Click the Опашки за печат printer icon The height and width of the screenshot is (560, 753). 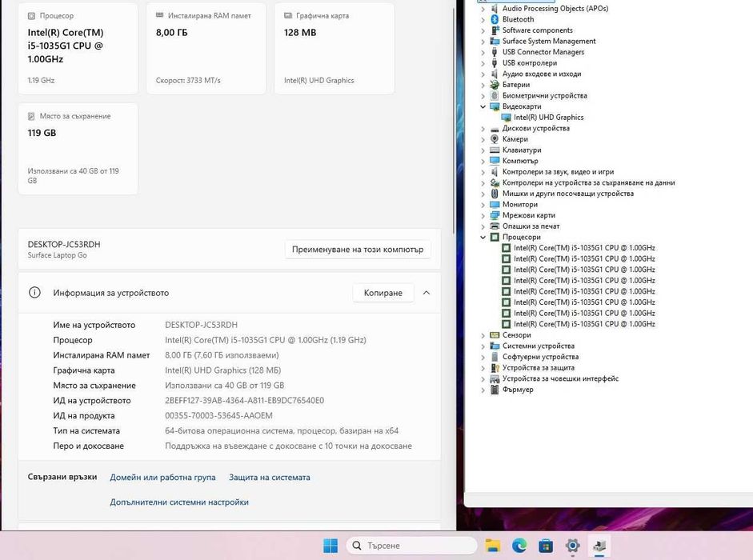[495, 226]
